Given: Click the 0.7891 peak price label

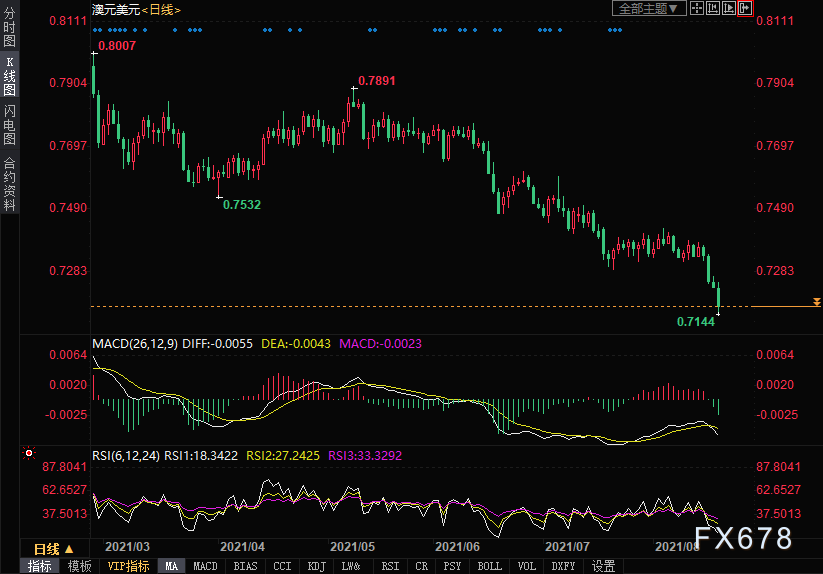Looking at the screenshot, I should click(377, 81).
